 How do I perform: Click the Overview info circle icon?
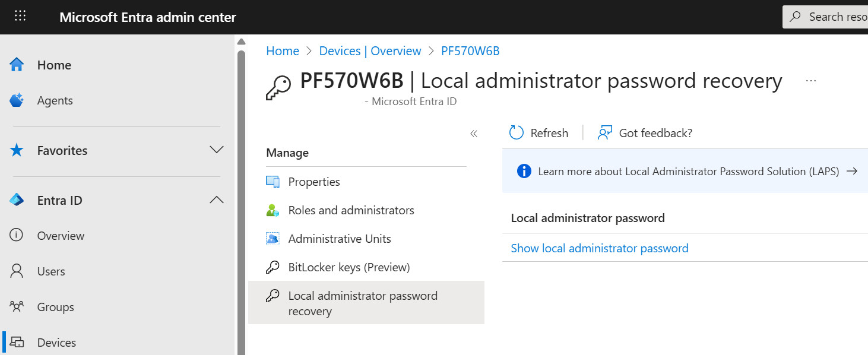tap(17, 236)
